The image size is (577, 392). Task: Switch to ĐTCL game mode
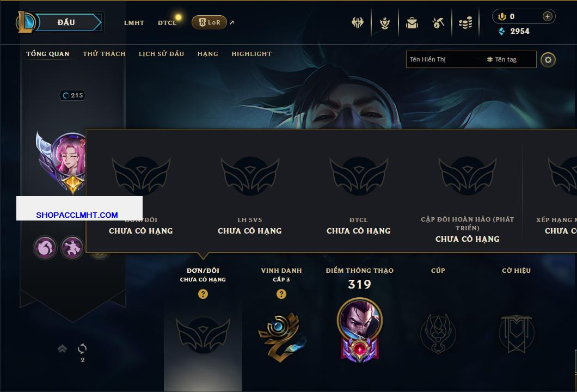(167, 23)
